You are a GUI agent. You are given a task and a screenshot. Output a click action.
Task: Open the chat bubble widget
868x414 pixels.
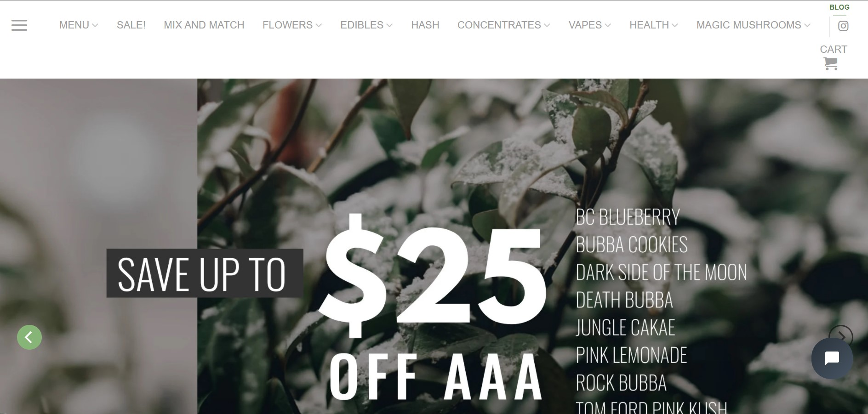tap(832, 358)
